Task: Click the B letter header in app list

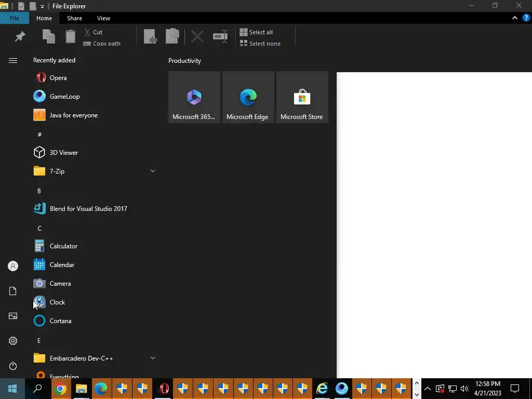Action: coord(39,191)
